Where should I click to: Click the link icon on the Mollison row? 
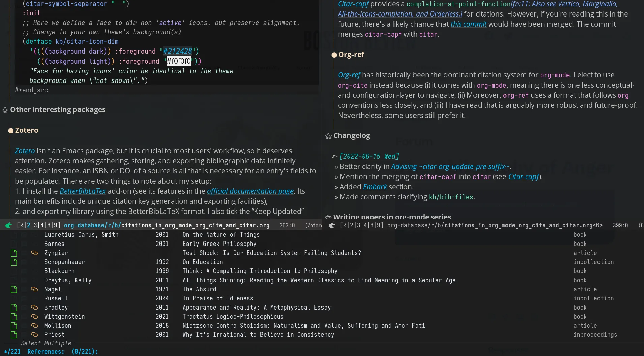click(34, 325)
